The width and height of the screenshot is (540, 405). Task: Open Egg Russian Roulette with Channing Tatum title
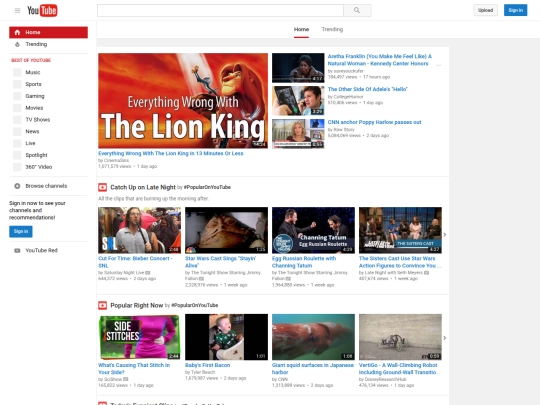coord(304,262)
